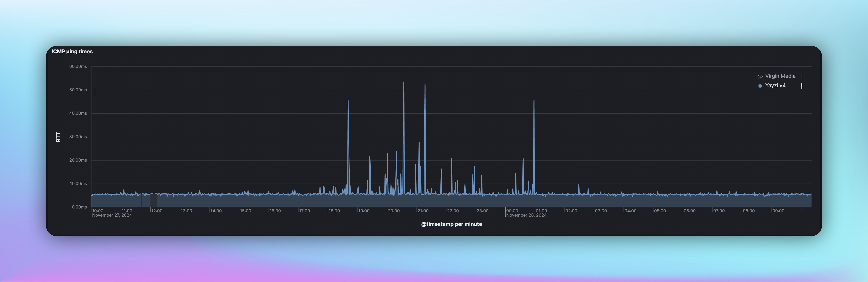The image size is (868, 282).
Task: Click the 22:00 time axis label
Action: point(453,211)
